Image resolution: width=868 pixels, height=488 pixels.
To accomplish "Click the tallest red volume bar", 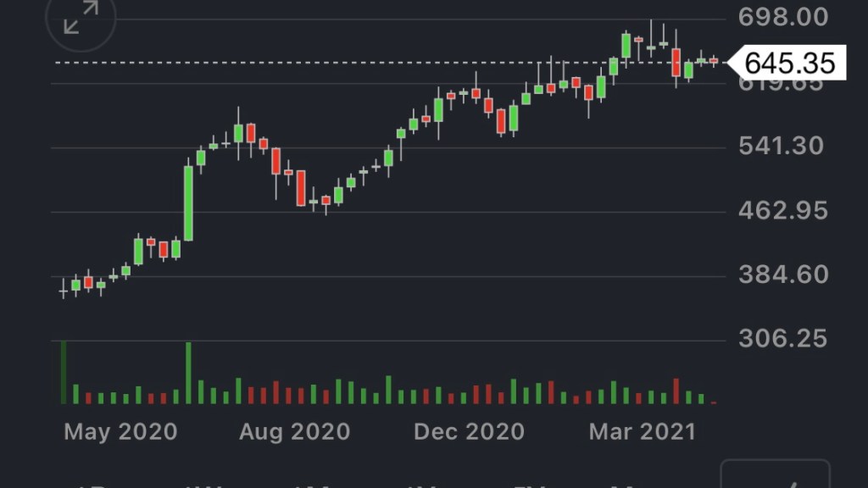I will tap(676, 391).
